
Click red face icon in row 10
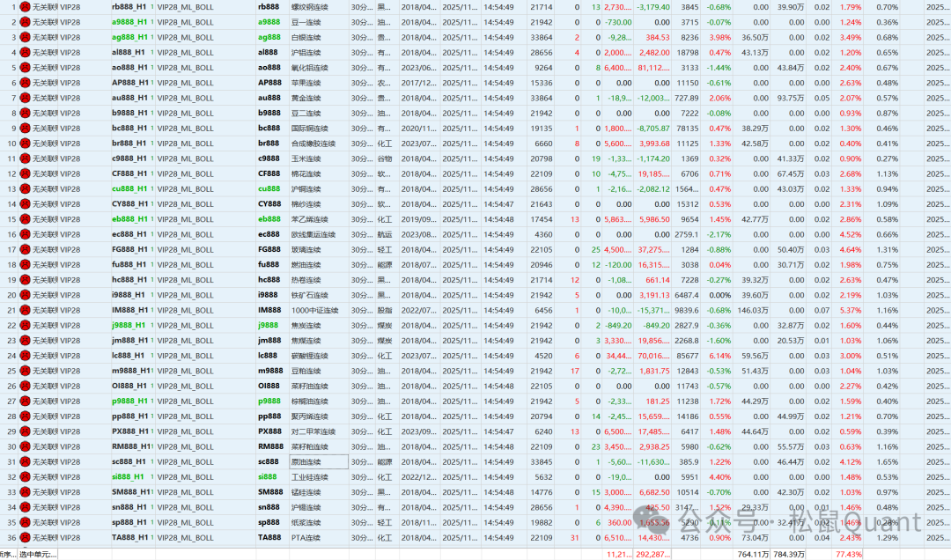pos(25,144)
